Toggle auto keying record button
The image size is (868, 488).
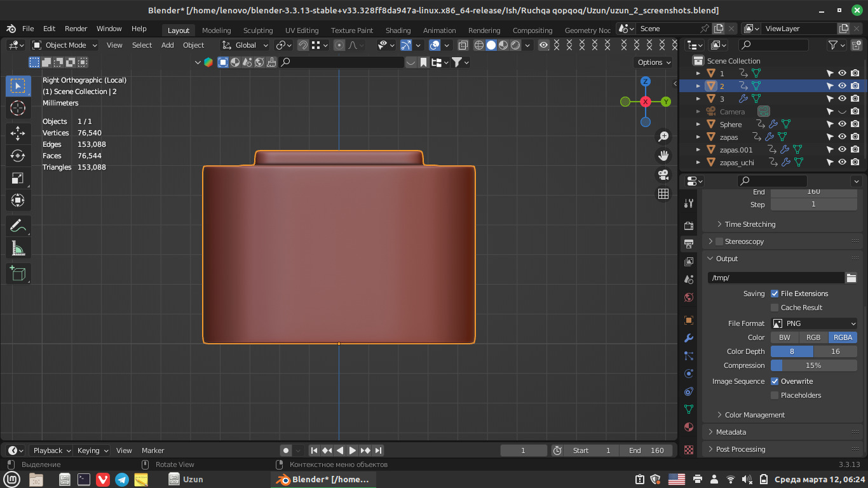pos(286,451)
